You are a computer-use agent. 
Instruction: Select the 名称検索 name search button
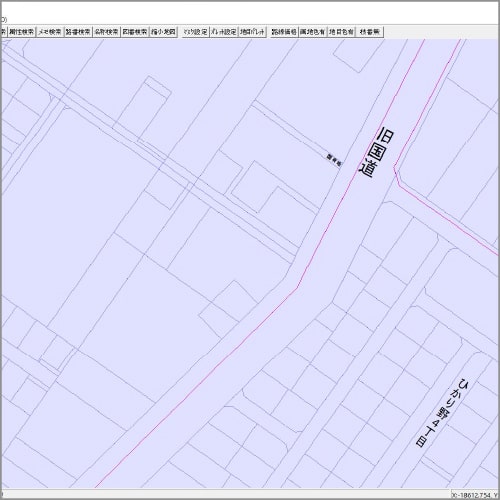point(106,32)
